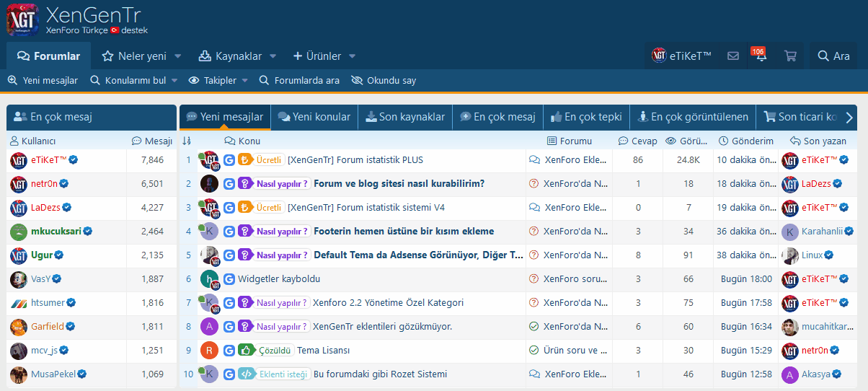Mark forums read with Okundu say

coord(384,81)
